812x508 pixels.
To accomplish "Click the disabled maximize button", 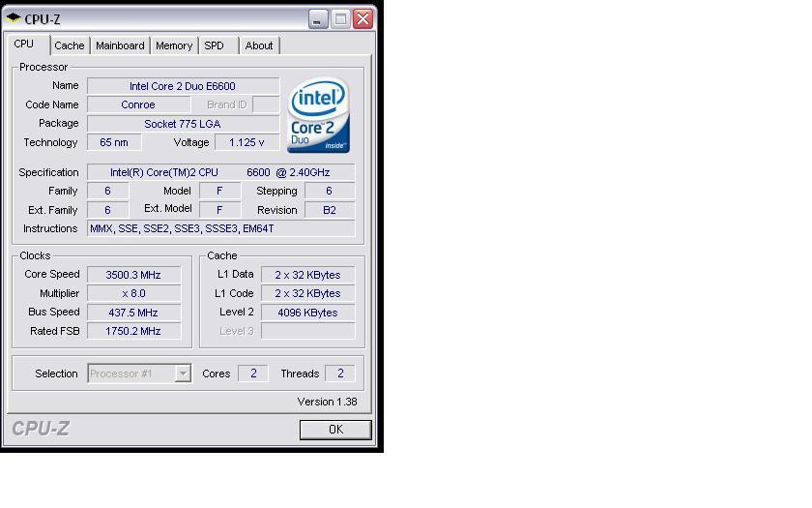I will pyautogui.click(x=340, y=19).
